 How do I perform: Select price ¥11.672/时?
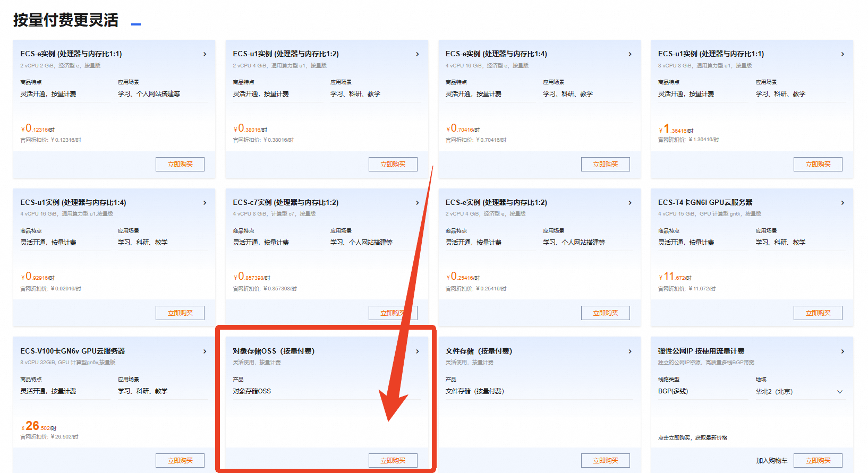pos(675,277)
